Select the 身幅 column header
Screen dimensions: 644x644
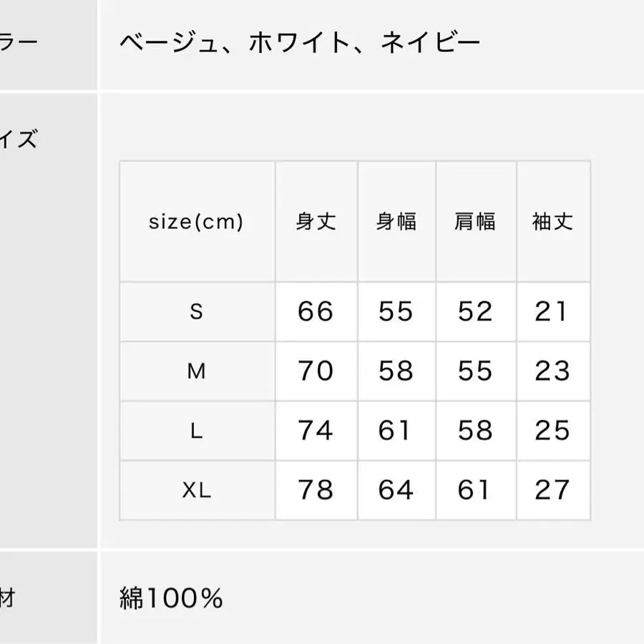click(x=396, y=222)
